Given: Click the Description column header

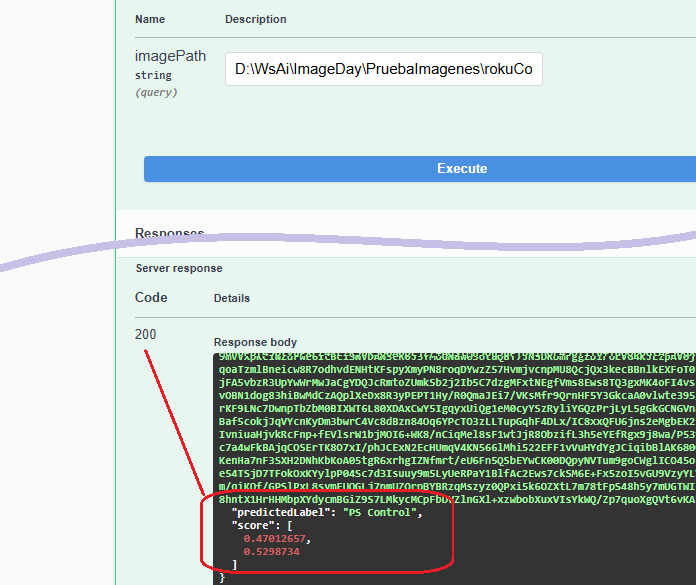Looking at the screenshot, I should tap(256, 19).
